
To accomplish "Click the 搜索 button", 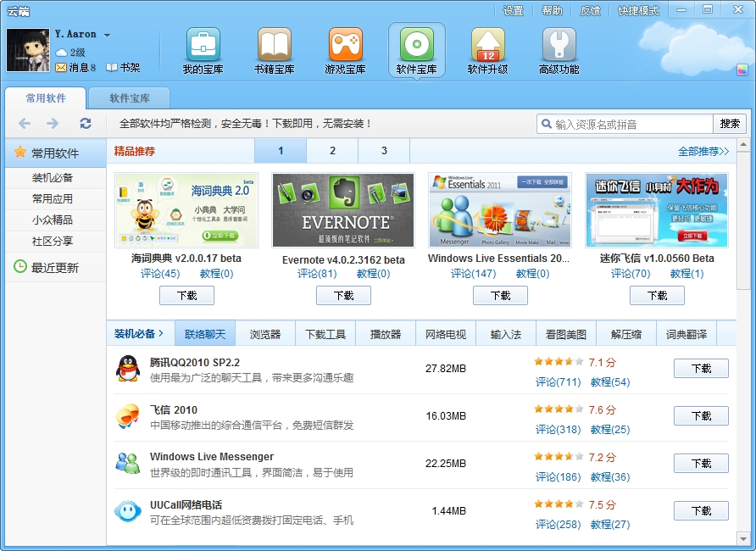I will click(730, 124).
